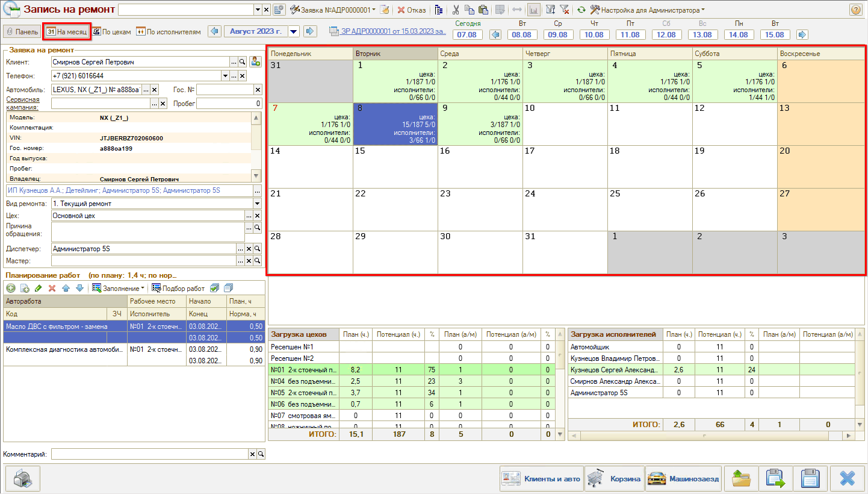Click green pencil edit icon
This screenshot has height=494, width=868.
[39, 289]
